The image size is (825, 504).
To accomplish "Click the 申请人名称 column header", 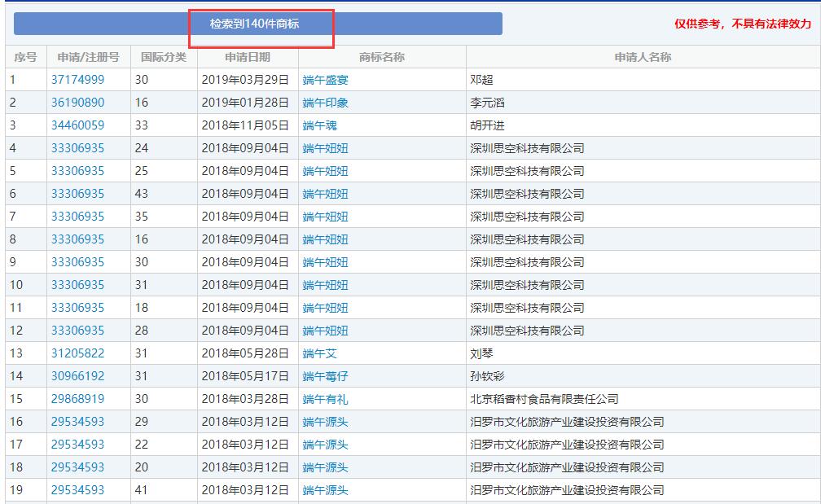I will [x=643, y=57].
